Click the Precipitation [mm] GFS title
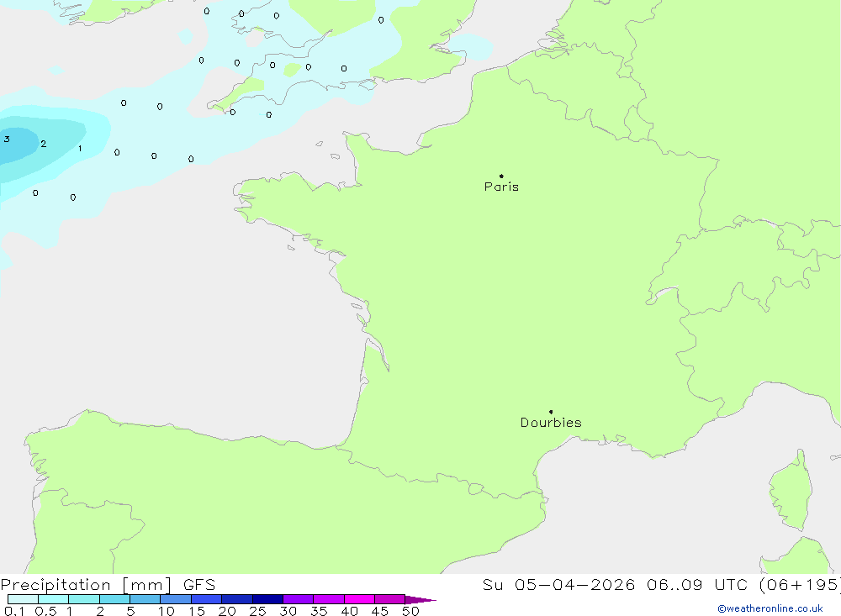 108,584
